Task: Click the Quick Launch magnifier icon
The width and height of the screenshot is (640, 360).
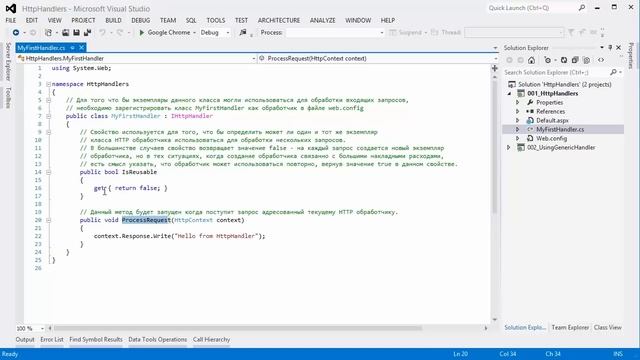Action: click(582, 8)
